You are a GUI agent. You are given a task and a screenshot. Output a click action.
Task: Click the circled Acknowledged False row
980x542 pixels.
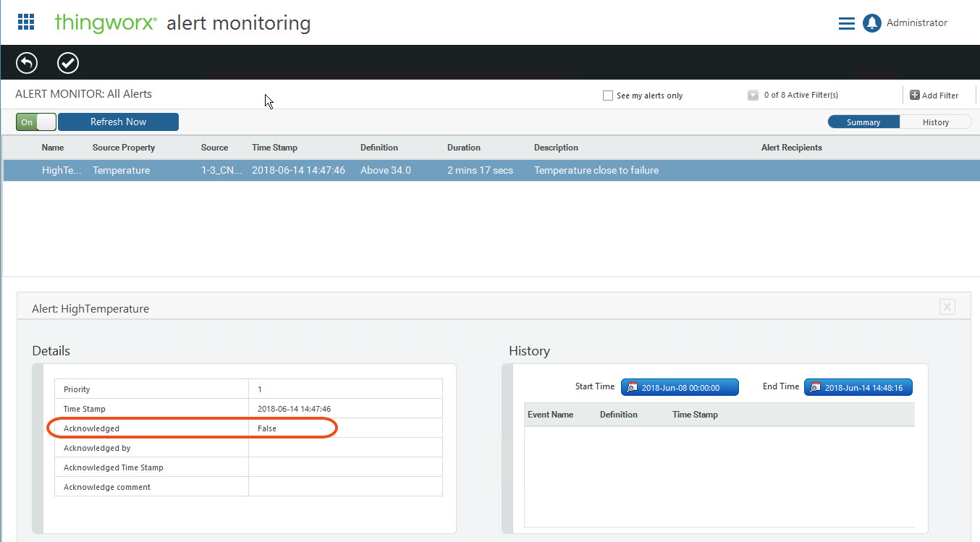point(191,428)
